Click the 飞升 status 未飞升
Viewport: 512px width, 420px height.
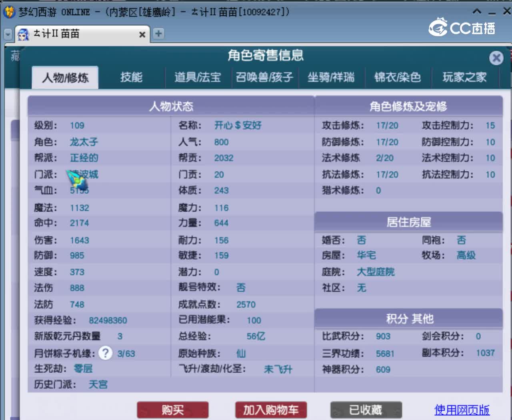tap(278, 369)
